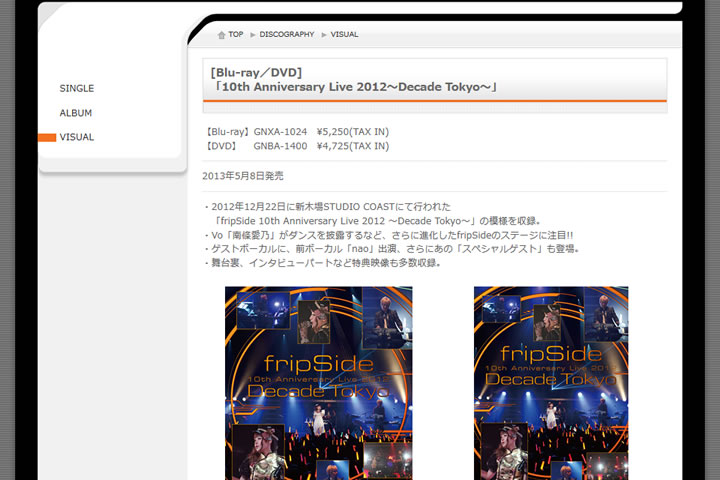Open DISCOGRAPHY breadcrumb link

(x=287, y=34)
